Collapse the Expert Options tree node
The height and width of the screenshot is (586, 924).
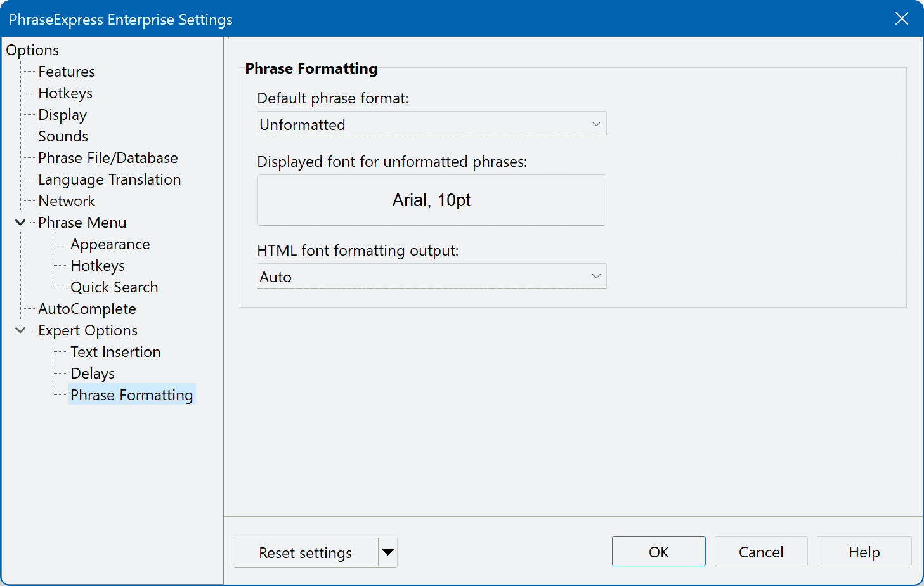tap(20, 330)
